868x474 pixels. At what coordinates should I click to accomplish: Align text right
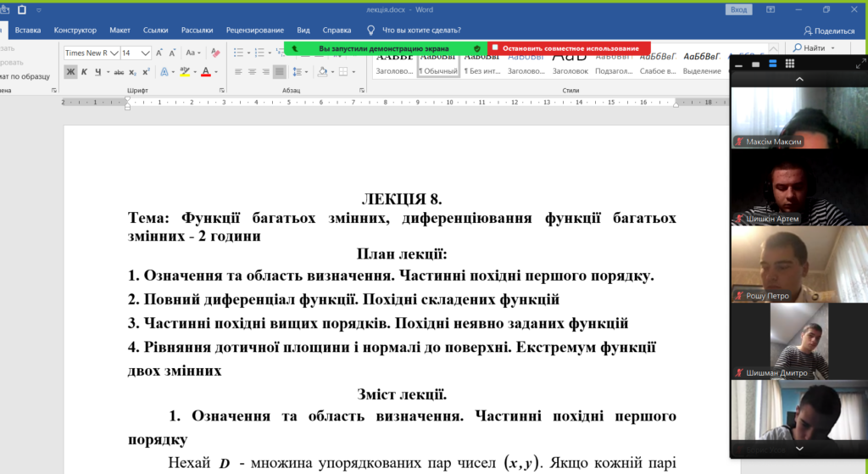click(265, 72)
